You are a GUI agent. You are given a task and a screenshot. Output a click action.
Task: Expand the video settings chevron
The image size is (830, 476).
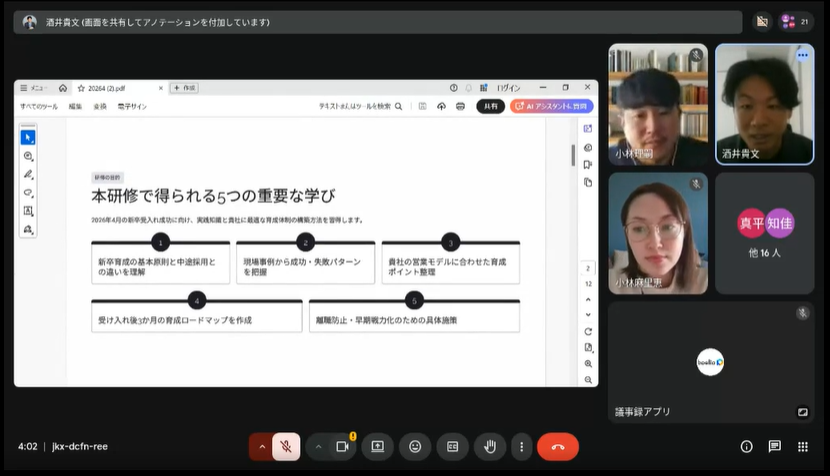click(x=318, y=447)
